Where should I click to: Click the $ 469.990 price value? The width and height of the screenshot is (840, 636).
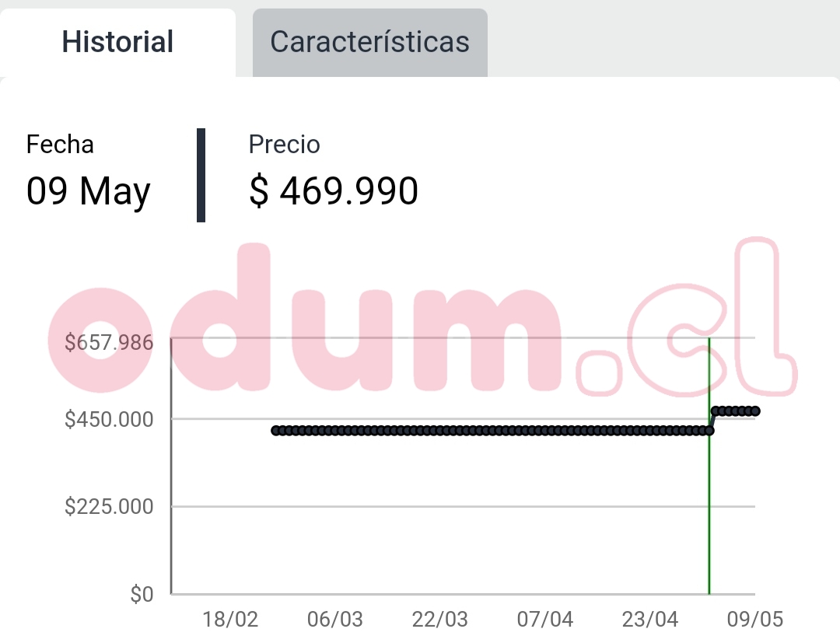pyautogui.click(x=334, y=191)
